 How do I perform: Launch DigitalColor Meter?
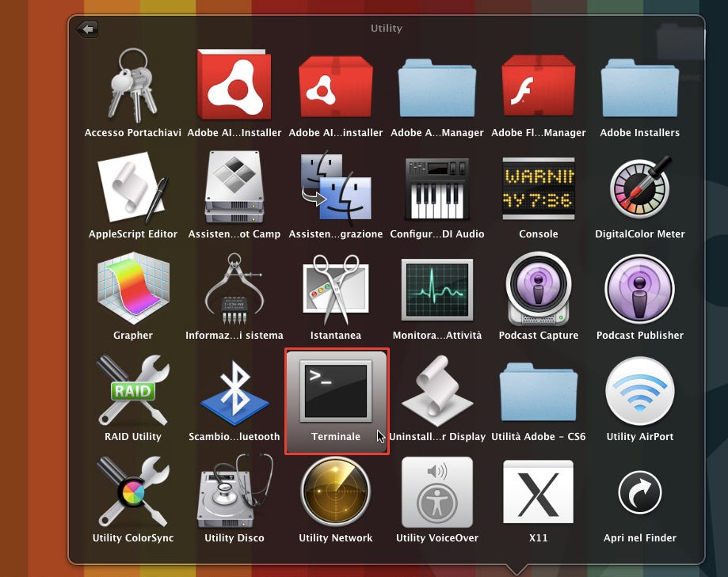point(640,187)
